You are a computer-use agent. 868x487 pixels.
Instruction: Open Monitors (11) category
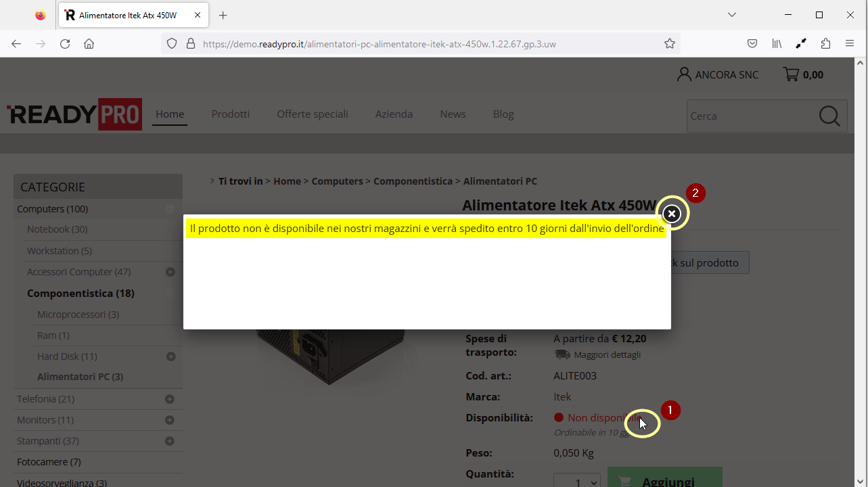45,420
